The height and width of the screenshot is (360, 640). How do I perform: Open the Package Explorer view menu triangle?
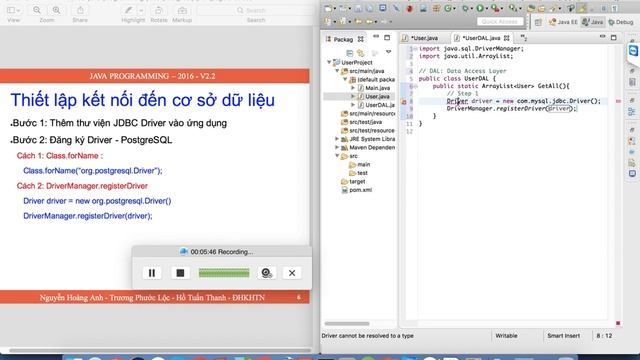(388, 52)
